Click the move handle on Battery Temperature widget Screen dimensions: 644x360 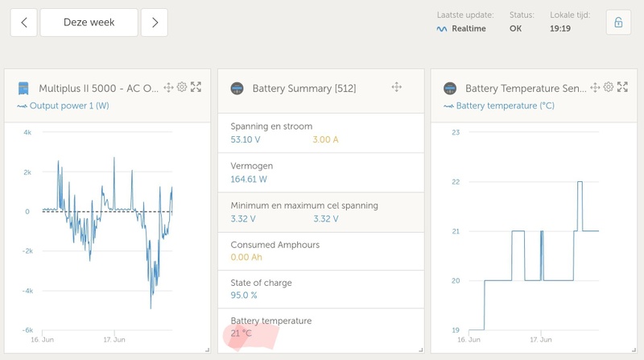[x=595, y=87]
